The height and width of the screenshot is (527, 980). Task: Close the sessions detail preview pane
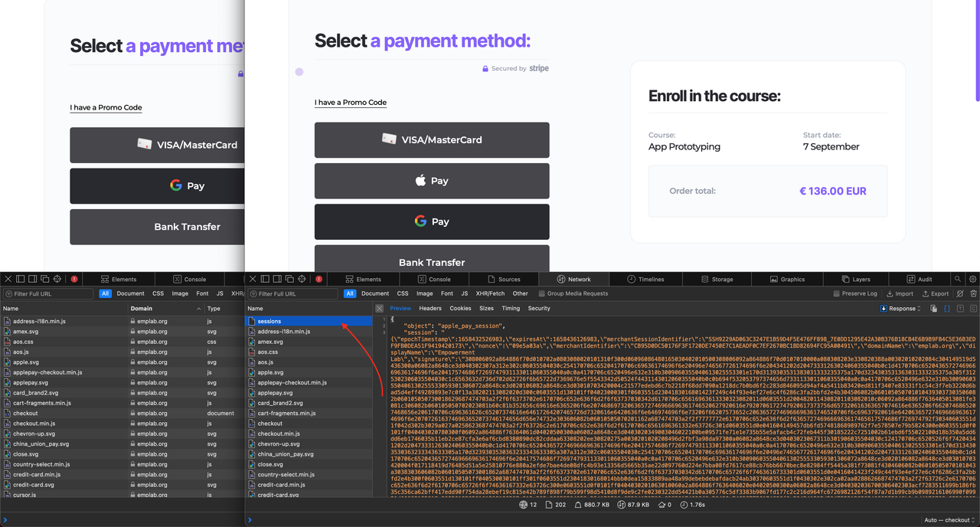379,308
